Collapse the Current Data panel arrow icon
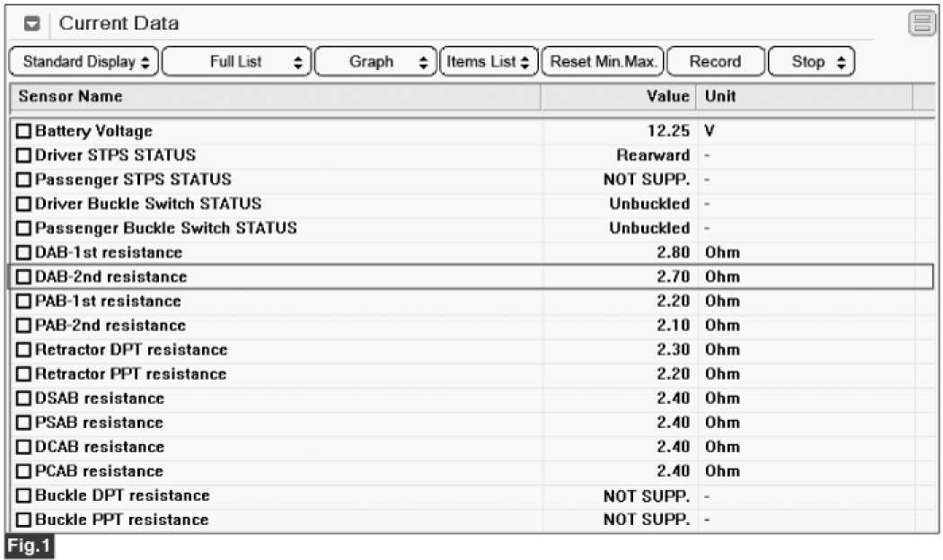Viewport: 943px width, 560px height. pos(31,24)
